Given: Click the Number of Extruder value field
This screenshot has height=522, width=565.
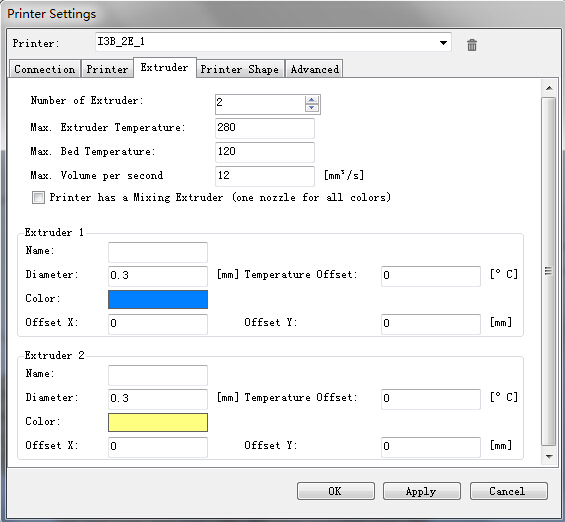Looking at the screenshot, I should [x=260, y=104].
